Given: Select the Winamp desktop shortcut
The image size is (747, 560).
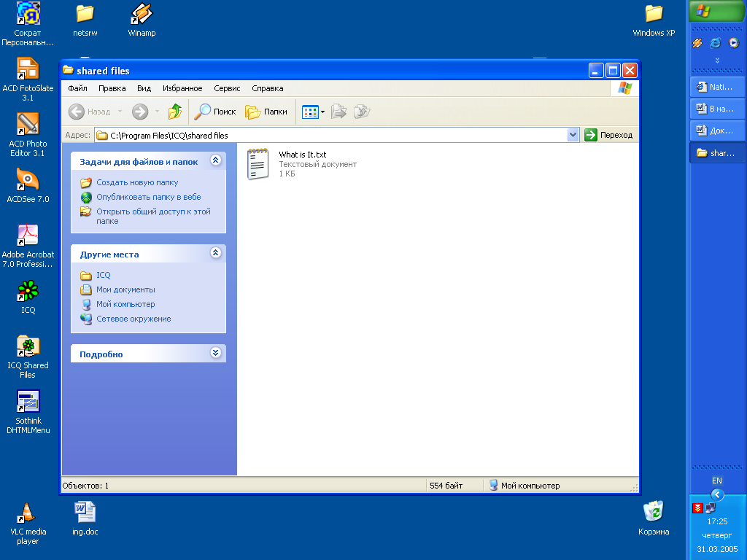Looking at the screenshot, I should pos(142,20).
